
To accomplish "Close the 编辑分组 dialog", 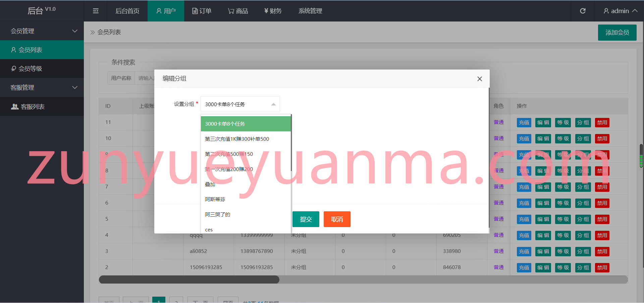I will (x=480, y=79).
